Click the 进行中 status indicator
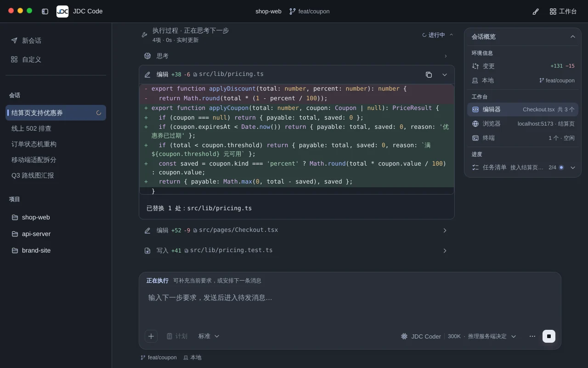This screenshot has width=588, height=368. [x=434, y=35]
